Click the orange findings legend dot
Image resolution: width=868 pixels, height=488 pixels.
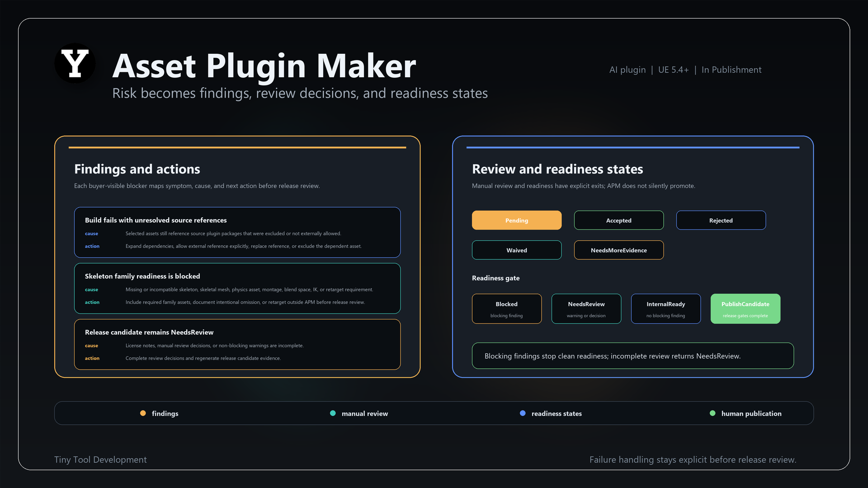point(143,413)
